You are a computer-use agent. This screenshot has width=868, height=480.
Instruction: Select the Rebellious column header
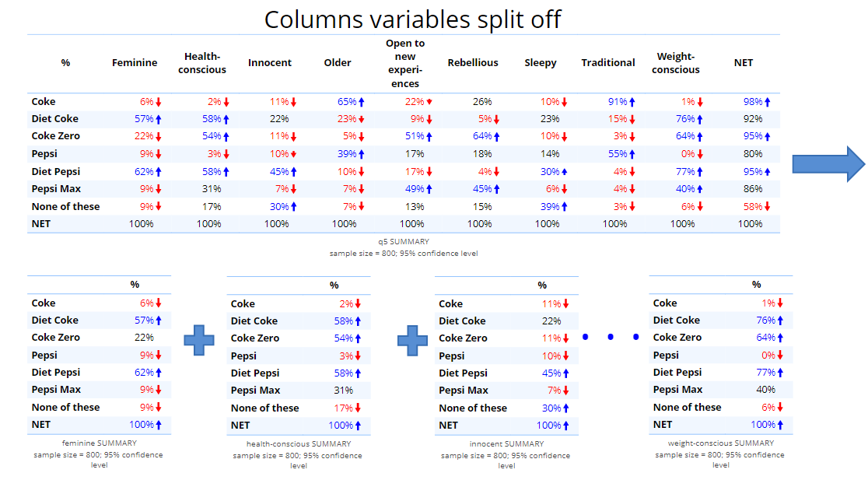pyautogui.click(x=473, y=63)
